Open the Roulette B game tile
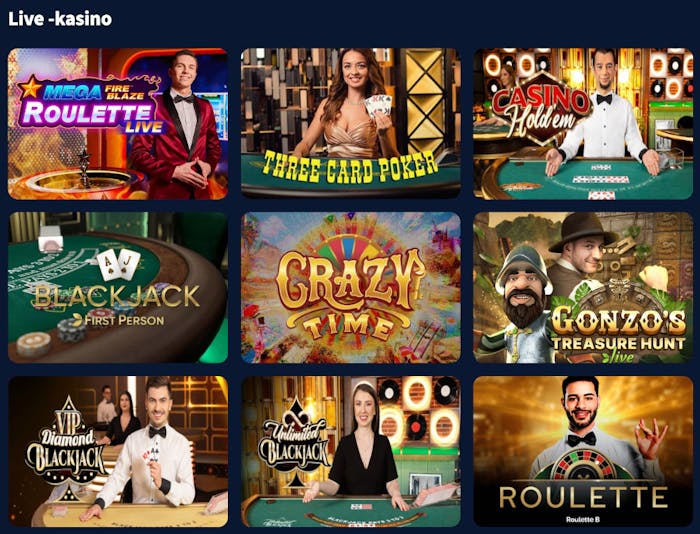 pyautogui.click(x=583, y=451)
